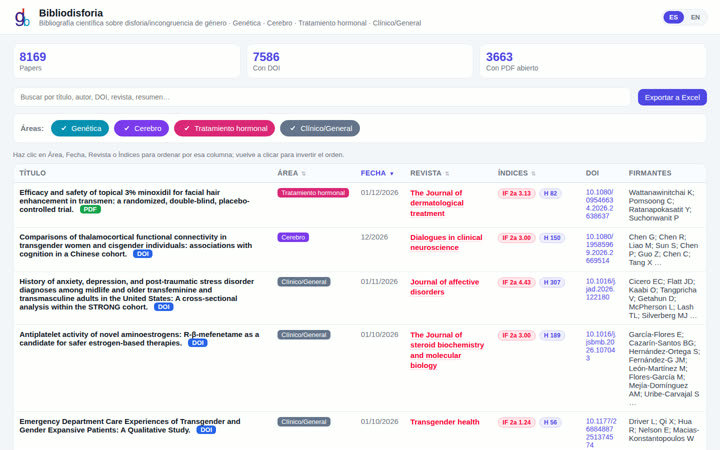
Task: Click the title 'Efficacy and safety of topical 3% minoxidil'
Action: coord(134,201)
